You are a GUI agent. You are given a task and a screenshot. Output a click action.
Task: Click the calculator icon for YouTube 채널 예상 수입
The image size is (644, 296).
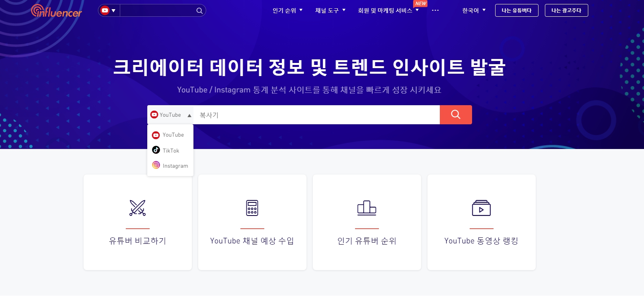pyautogui.click(x=252, y=208)
